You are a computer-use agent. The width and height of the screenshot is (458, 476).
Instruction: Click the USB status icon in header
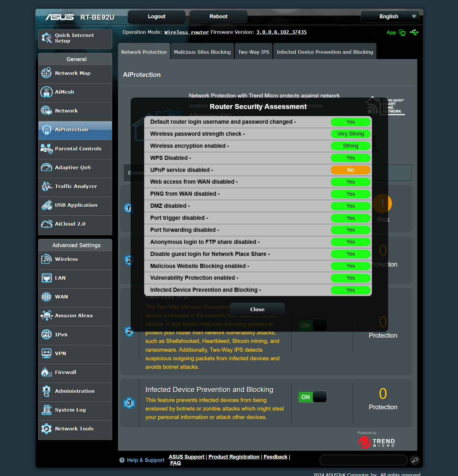pos(414,32)
